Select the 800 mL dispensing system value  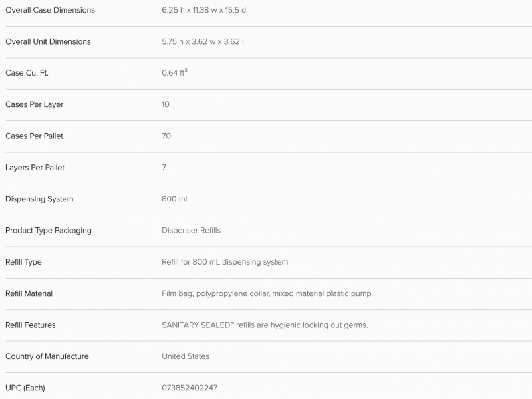click(176, 199)
